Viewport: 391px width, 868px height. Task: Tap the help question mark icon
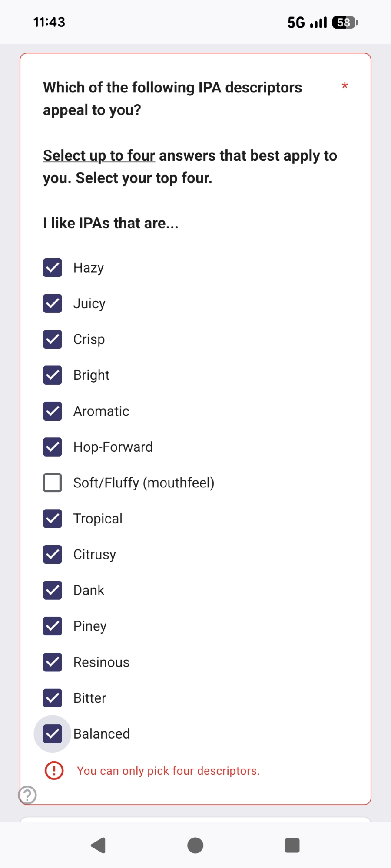[x=27, y=795]
